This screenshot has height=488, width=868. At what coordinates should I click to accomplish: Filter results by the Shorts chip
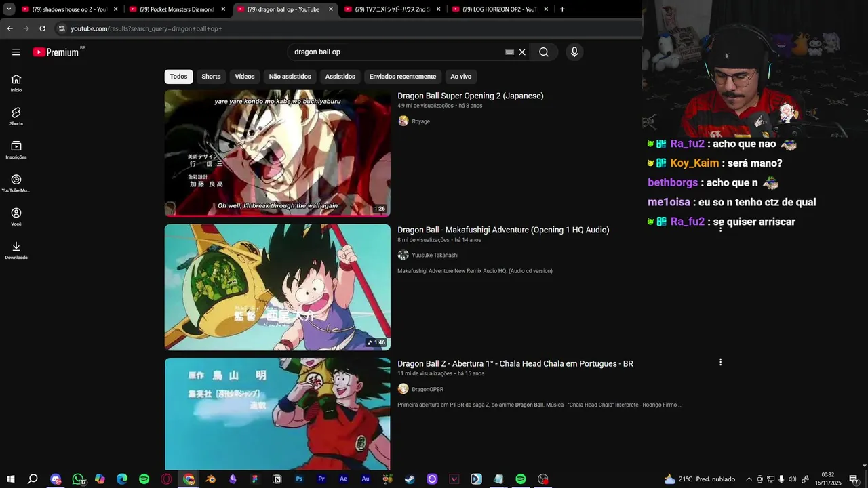(211, 77)
